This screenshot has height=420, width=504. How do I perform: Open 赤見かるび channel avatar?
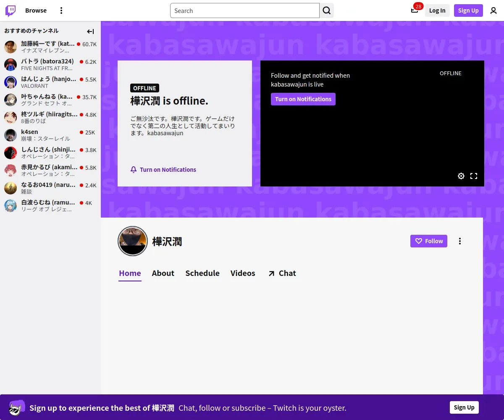[10, 171]
